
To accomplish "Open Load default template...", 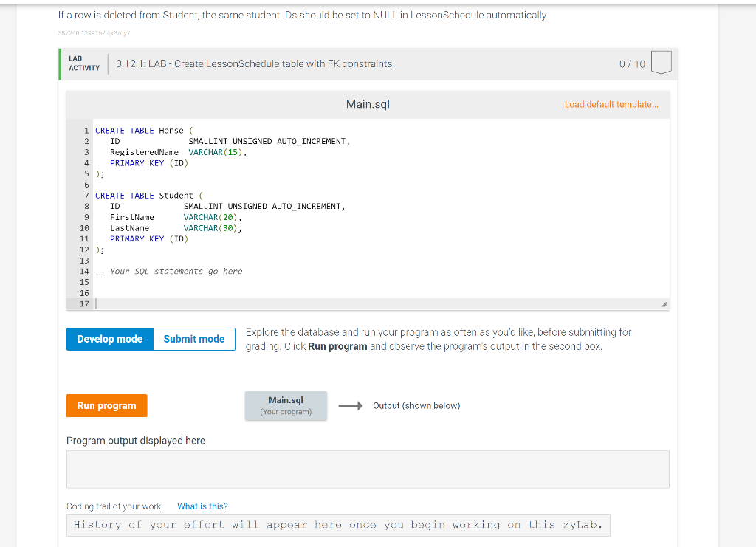I will [611, 104].
